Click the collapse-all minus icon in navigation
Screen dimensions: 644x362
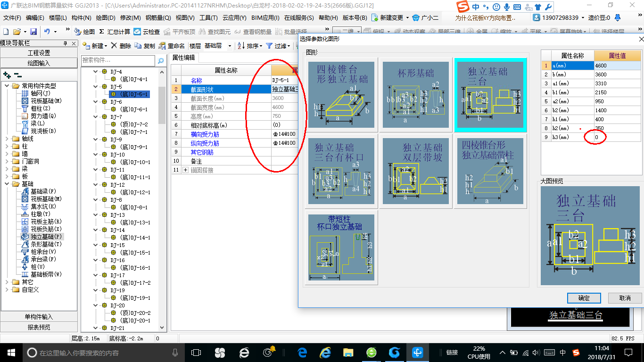tap(18, 75)
